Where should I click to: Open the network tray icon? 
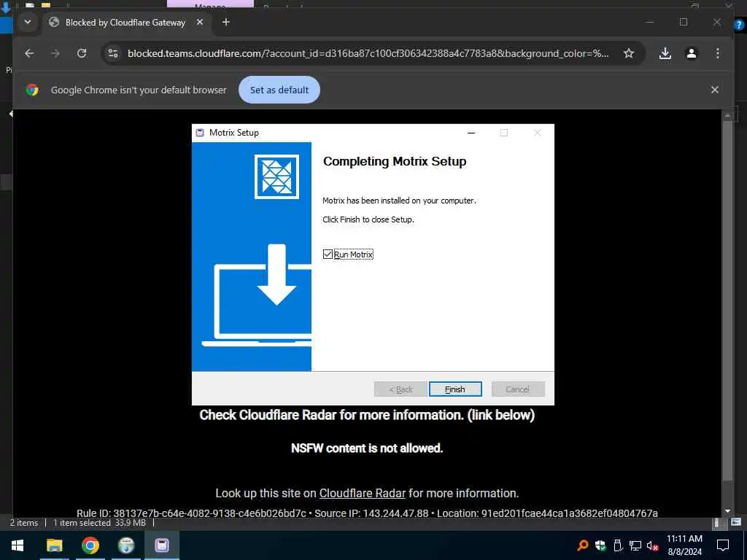tap(635, 545)
